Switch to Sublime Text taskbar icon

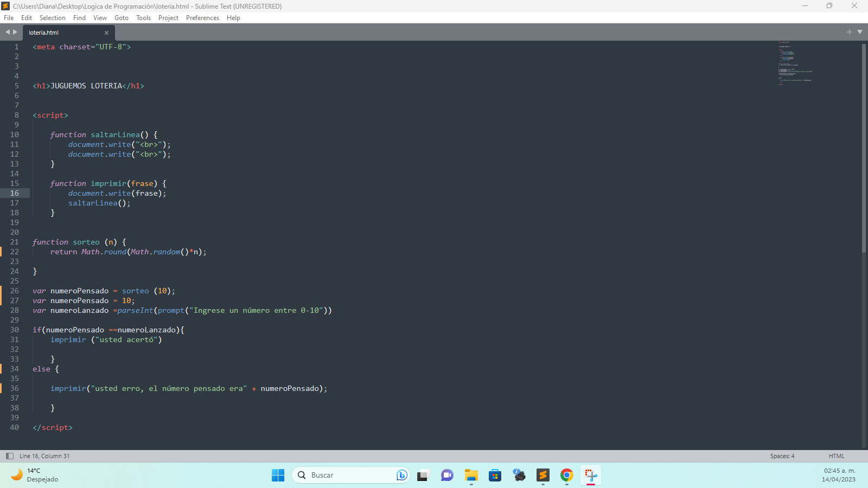tap(543, 476)
